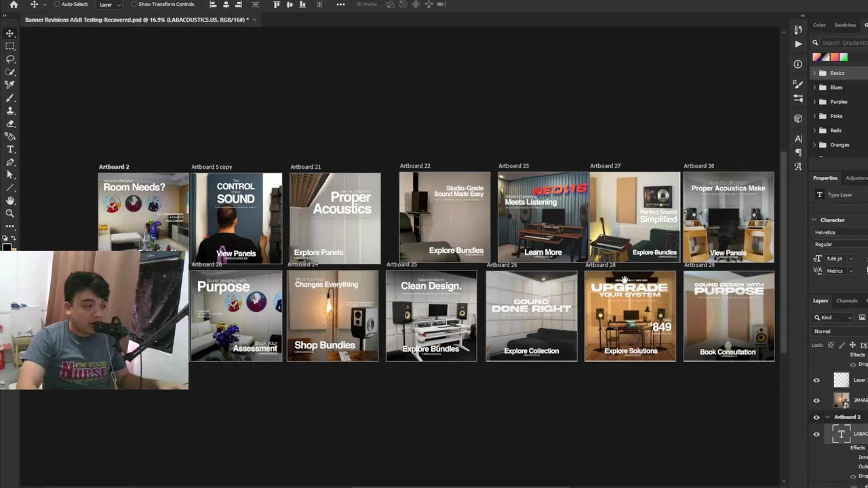Open the Helvetica font family dropdown
Viewport: 868px width, 488px height.
click(841, 232)
